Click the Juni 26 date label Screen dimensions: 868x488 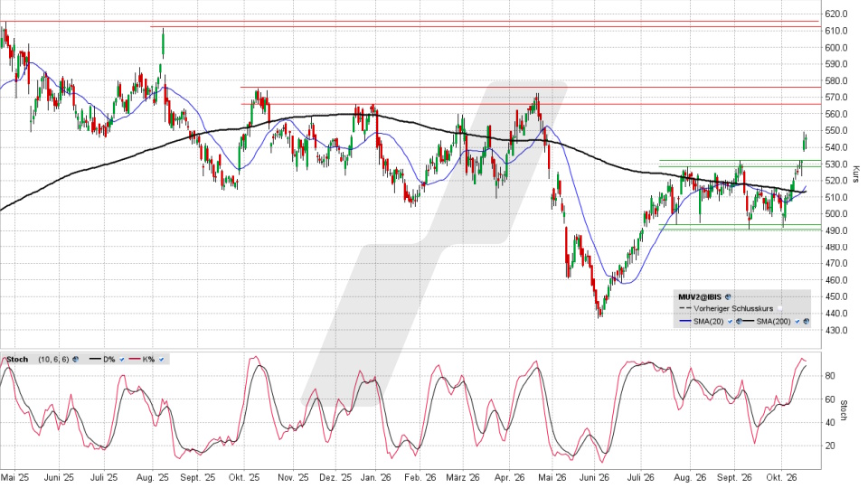pos(594,477)
